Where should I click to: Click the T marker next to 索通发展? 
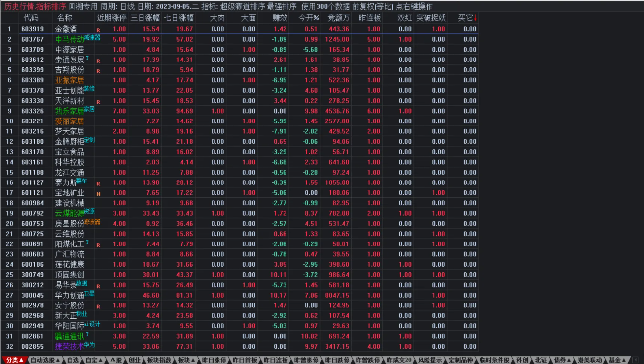click(87, 58)
